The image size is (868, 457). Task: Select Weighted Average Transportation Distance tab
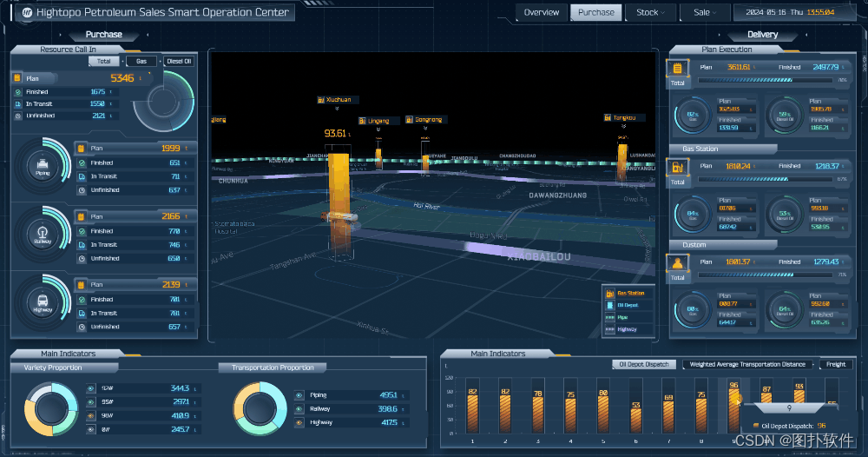click(x=747, y=365)
